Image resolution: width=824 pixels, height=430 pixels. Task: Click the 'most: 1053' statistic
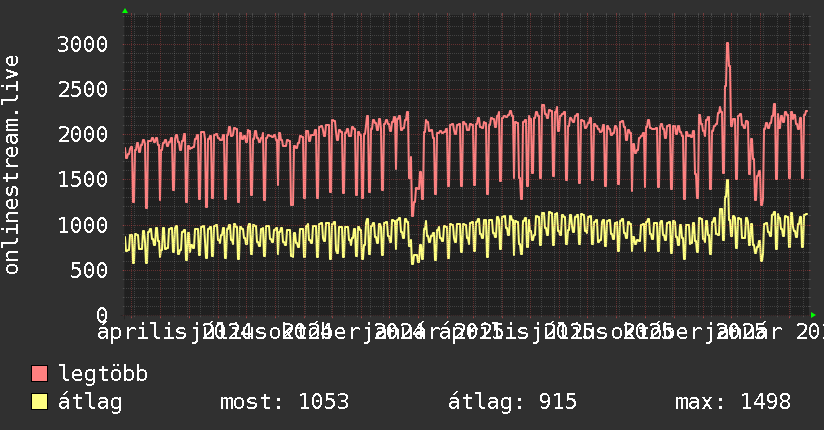coord(284,402)
